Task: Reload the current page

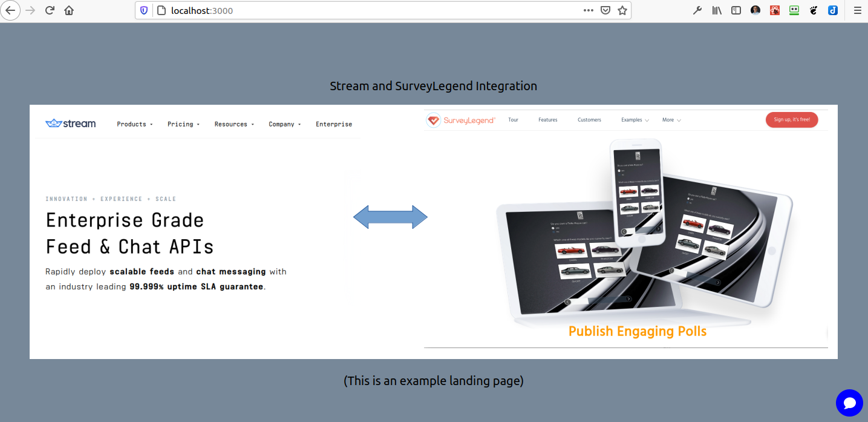Action: pyautogui.click(x=50, y=10)
